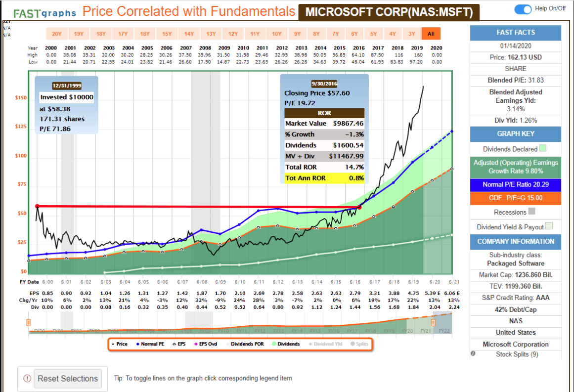Select the 15Y time range tab

pos(167,34)
